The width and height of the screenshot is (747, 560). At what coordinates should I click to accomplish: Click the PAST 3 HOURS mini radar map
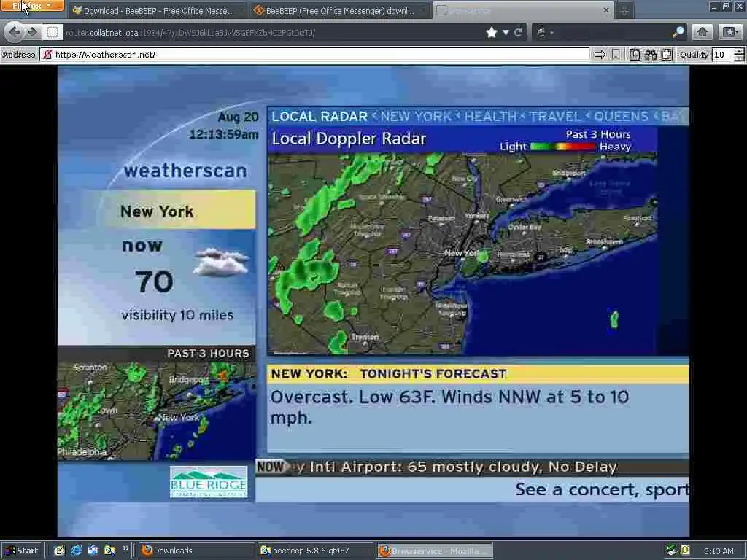[157, 411]
